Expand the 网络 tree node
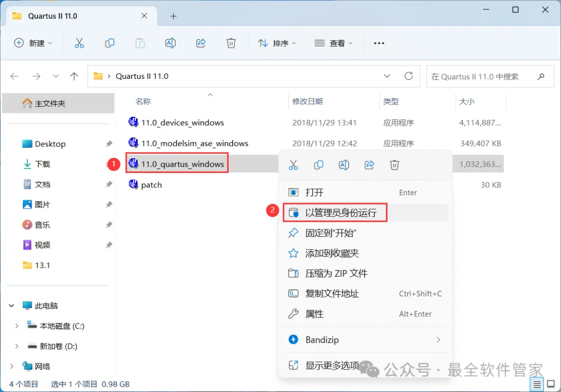The image size is (561, 392). pos(11,366)
